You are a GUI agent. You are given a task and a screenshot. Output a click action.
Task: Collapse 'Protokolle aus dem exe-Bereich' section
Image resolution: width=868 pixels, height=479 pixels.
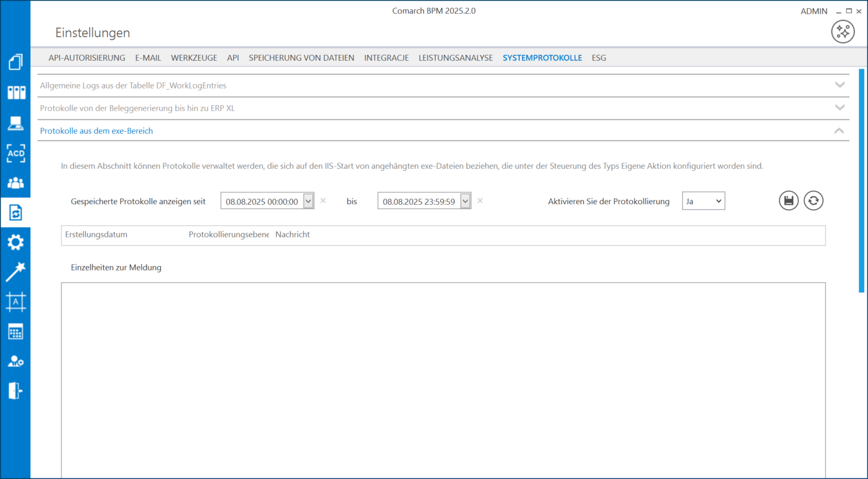tap(839, 131)
